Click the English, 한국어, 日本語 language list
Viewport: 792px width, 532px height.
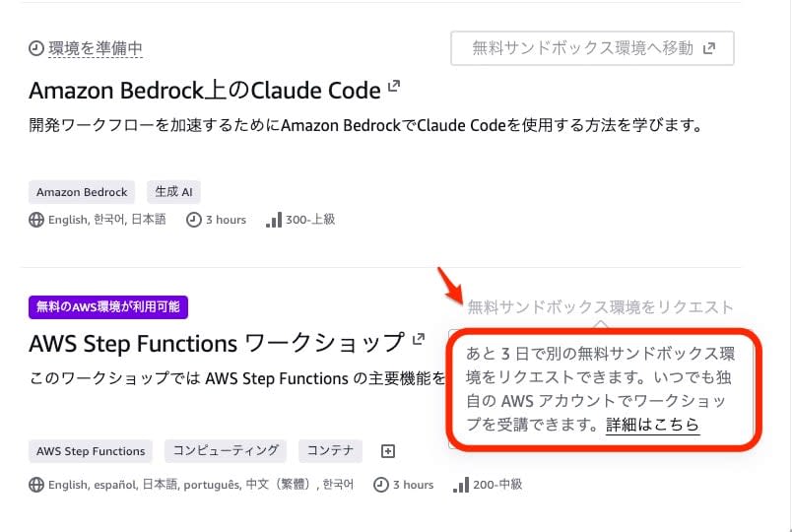coord(107,220)
